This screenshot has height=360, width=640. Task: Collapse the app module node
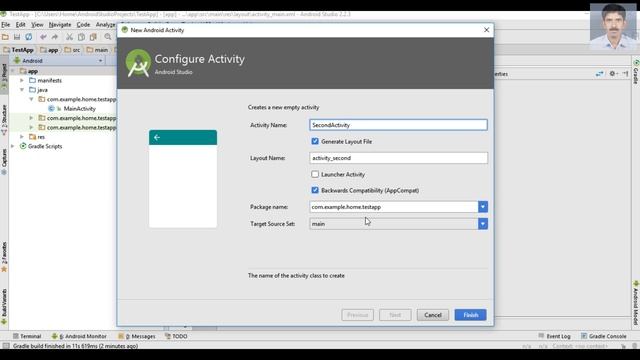pyautogui.click(x=13, y=71)
